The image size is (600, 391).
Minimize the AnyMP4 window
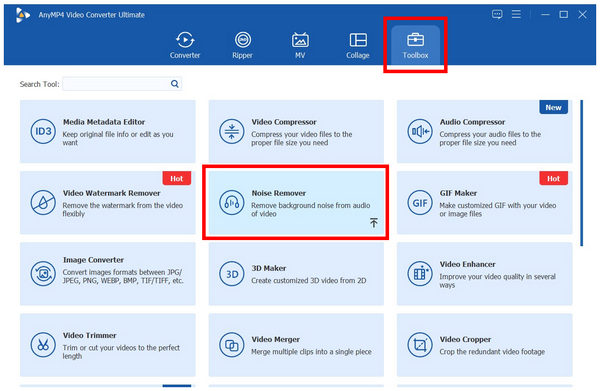[x=545, y=15]
